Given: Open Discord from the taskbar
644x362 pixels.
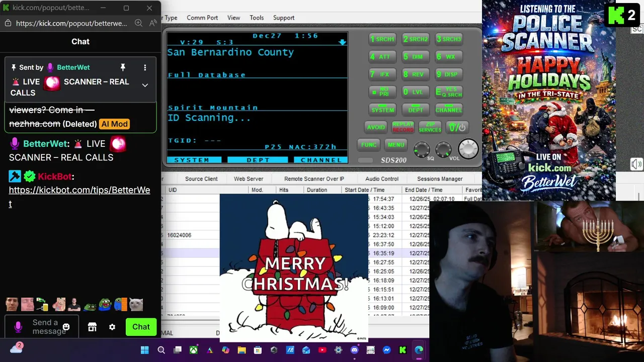Looking at the screenshot, I should coord(354,350).
